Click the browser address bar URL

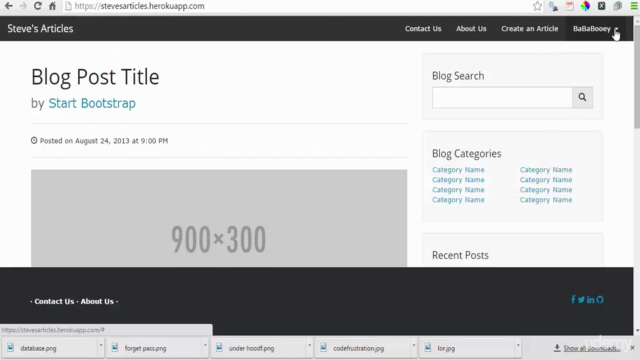(x=139, y=6)
